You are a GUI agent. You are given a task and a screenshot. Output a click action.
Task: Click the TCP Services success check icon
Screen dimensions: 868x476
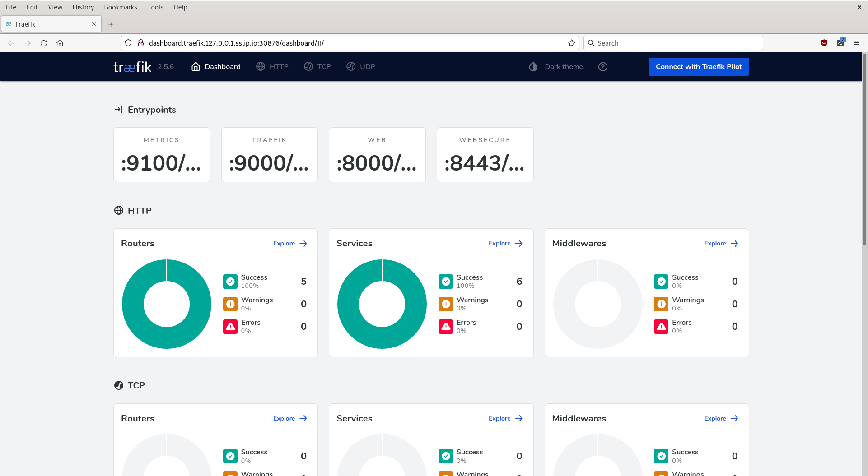click(446, 456)
